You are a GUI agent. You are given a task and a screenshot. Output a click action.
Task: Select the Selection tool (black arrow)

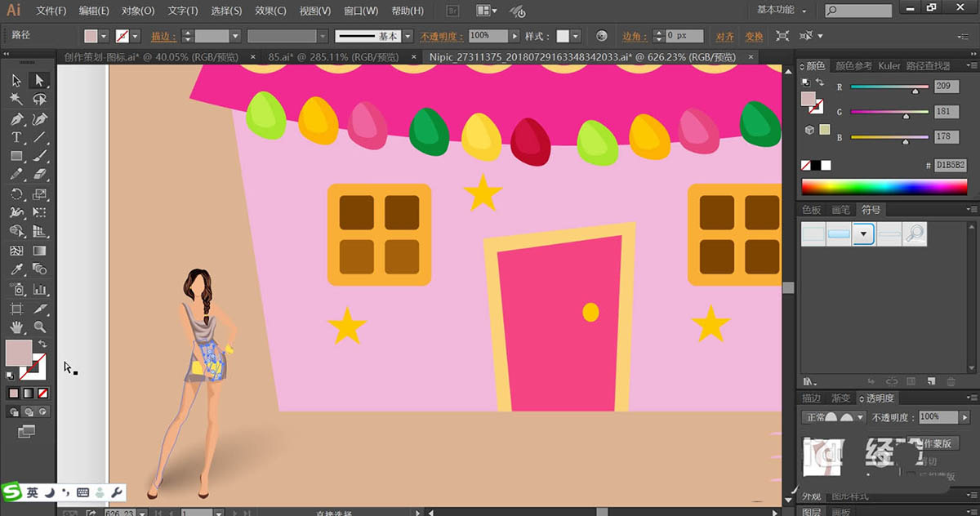(x=16, y=80)
